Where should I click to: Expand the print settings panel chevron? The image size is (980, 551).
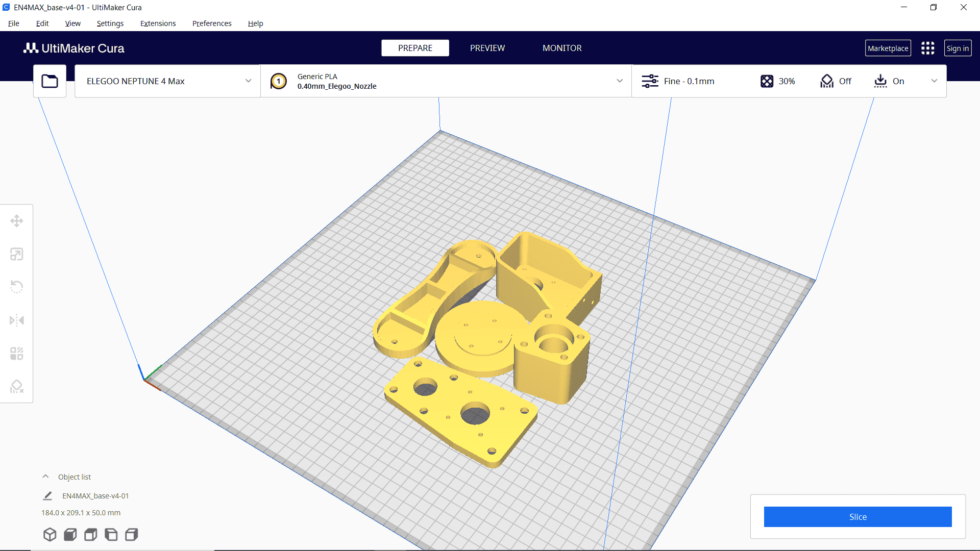[x=934, y=81]
